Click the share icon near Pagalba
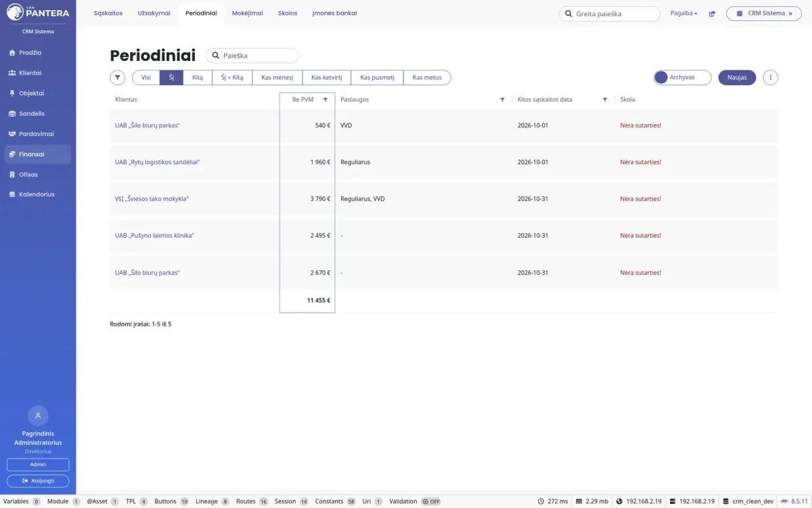 (x=712, y=14)
